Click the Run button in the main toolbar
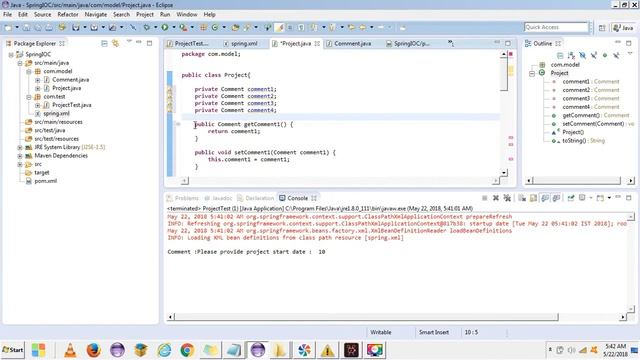 (164, 27)
